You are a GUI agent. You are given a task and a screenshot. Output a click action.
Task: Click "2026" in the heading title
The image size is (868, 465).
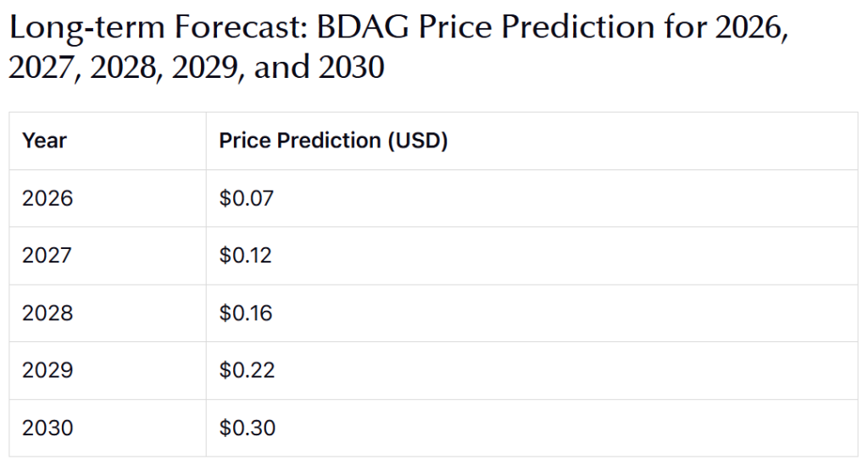pos(749,30)
